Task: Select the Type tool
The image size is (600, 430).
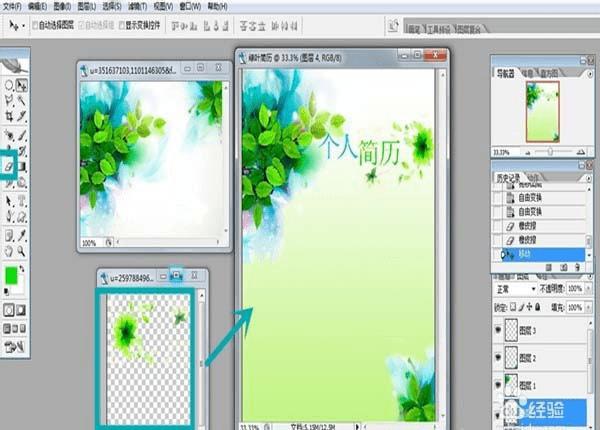Action: (x=22, y=201)
